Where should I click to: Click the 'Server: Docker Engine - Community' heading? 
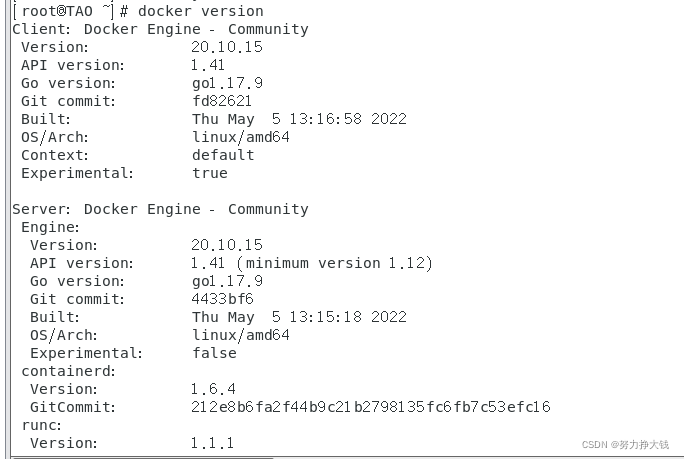pyautogui.click(x=160, y=209)
